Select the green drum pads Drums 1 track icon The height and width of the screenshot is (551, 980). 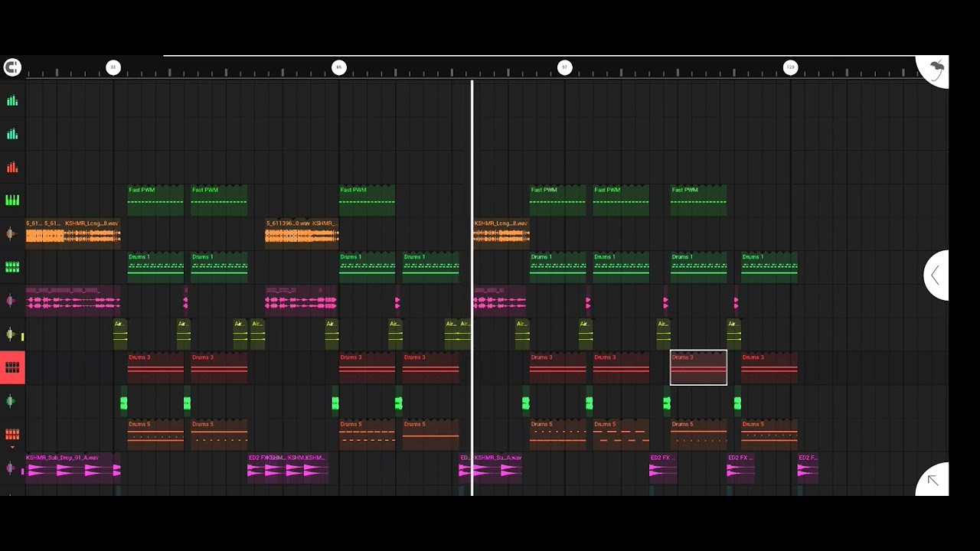(x=12, y=267)
